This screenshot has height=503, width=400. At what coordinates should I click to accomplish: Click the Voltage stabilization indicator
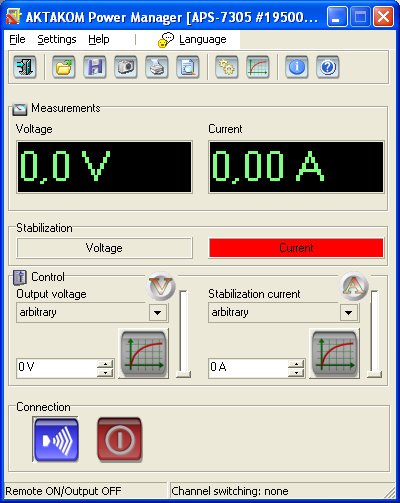pos(104,248)
